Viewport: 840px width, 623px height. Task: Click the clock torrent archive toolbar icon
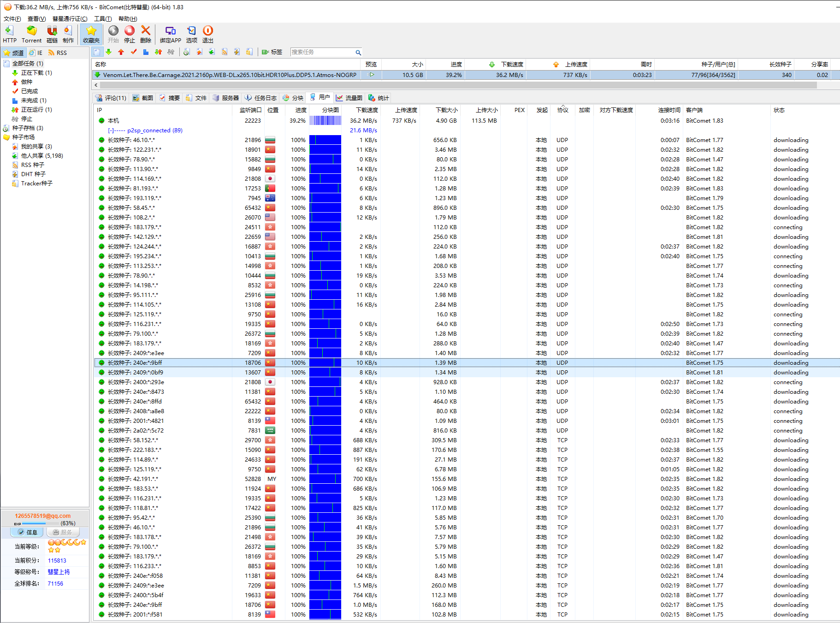[187, 52]
